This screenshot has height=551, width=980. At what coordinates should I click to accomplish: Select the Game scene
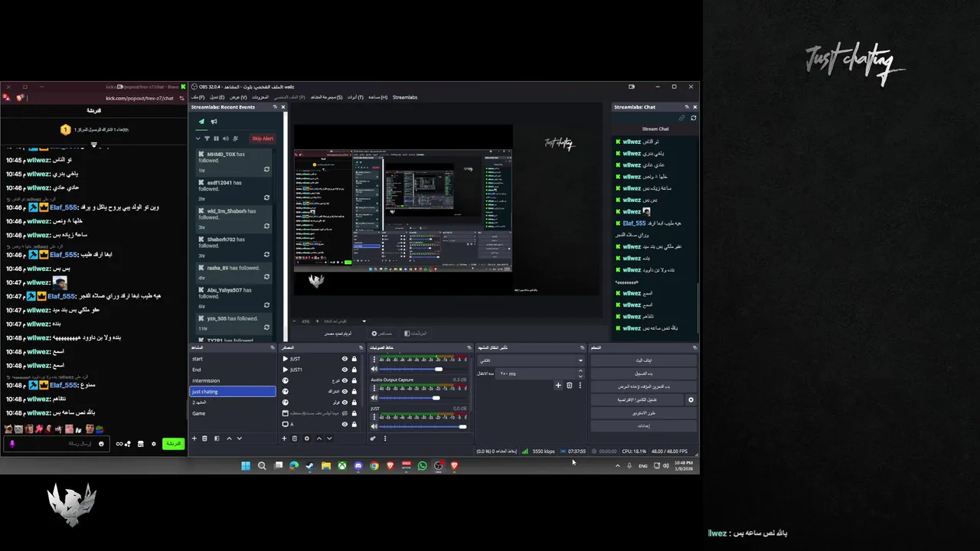point(232,413)
